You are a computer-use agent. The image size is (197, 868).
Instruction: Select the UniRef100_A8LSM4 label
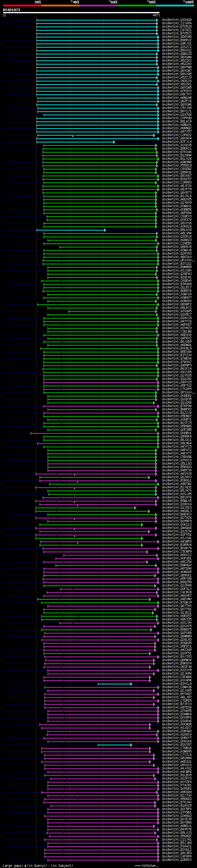click(177, 233)
